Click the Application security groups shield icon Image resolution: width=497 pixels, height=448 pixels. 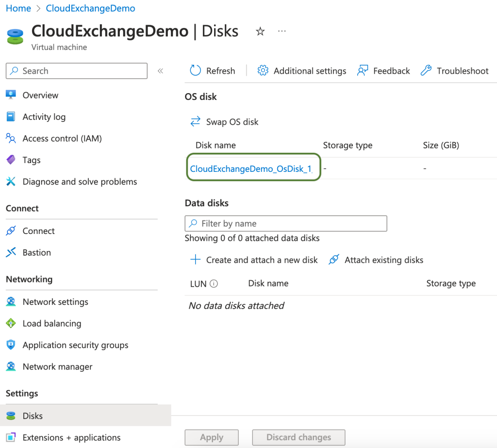11,345
